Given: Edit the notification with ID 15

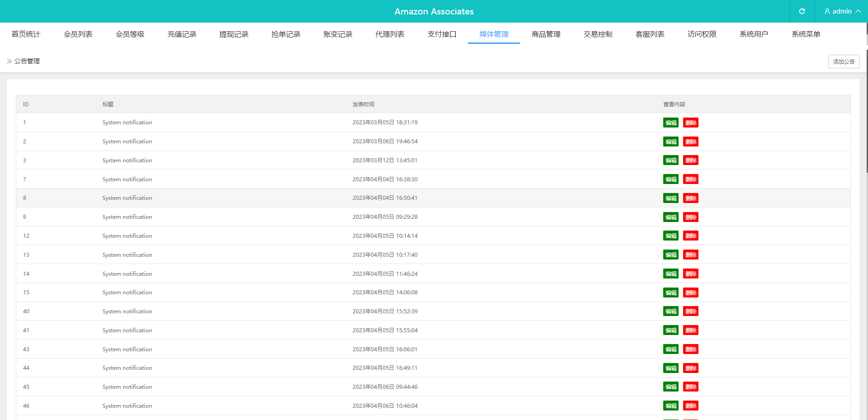Looking at the screenshot, I should point(670,293).
